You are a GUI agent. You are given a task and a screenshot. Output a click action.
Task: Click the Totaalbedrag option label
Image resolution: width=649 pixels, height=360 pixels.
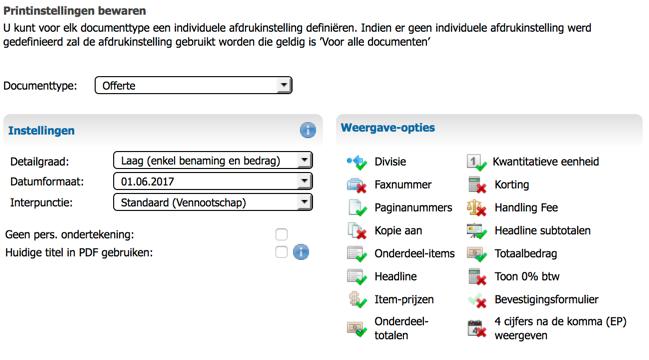coord(526,254)
